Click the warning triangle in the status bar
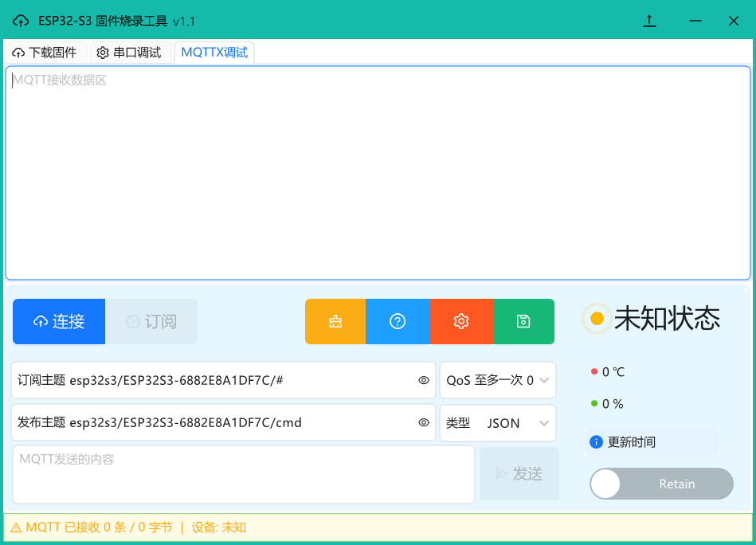The height and width of the screenshot is (545, 756). point(16,527)
